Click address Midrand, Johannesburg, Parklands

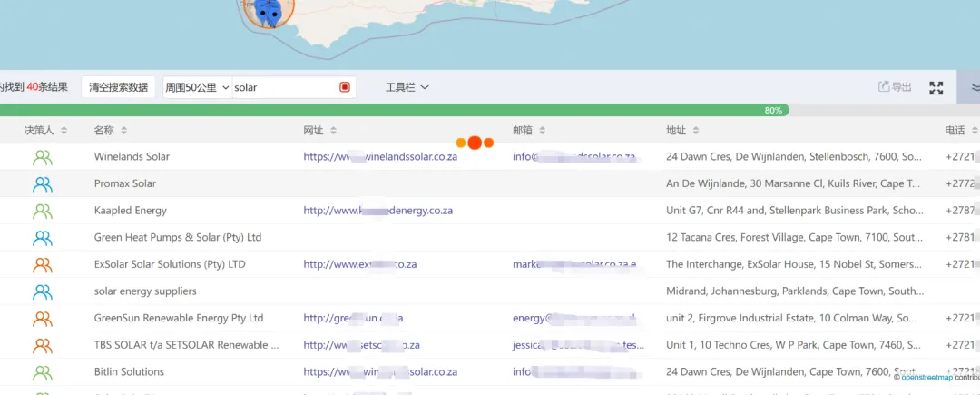pyautogui.click(x=795, y=291)
